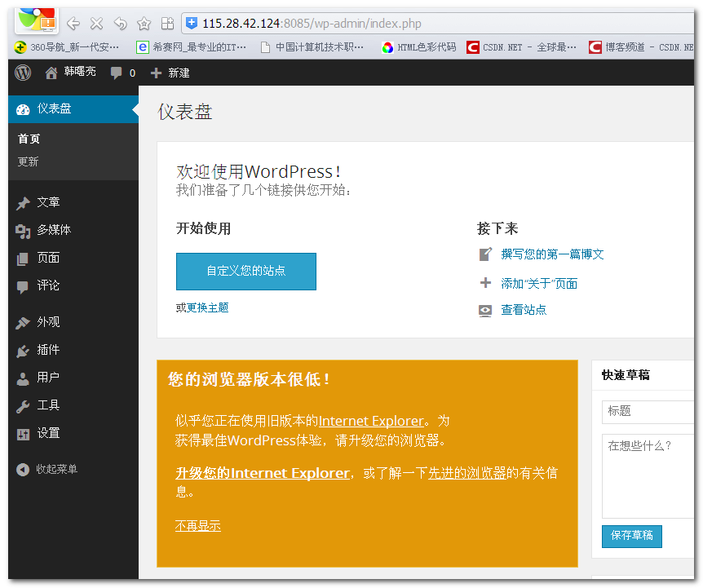Open the CSDN.NET 全球最 bookmark
703x588 pixels.
point(521,47)
